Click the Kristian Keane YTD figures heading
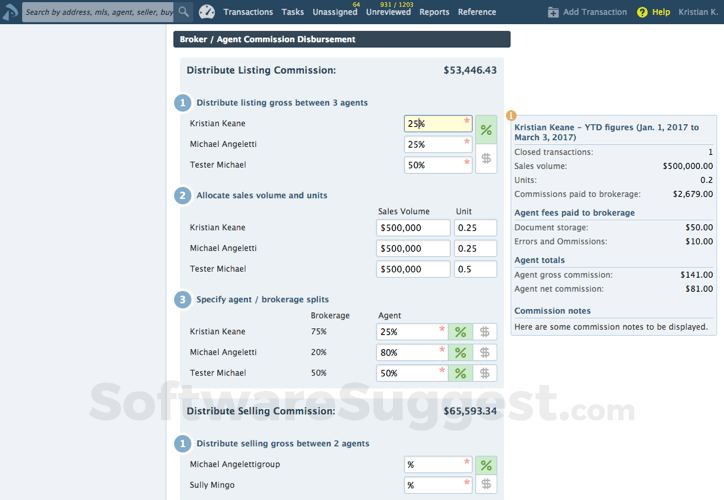This screenshot has width=724, height=500. pos(606,132)
